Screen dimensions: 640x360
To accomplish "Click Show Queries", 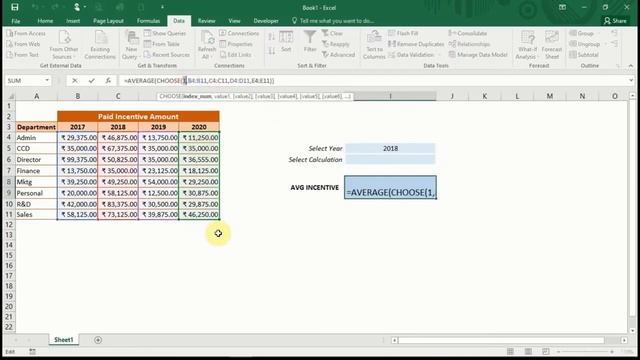I will click(165, 33).
